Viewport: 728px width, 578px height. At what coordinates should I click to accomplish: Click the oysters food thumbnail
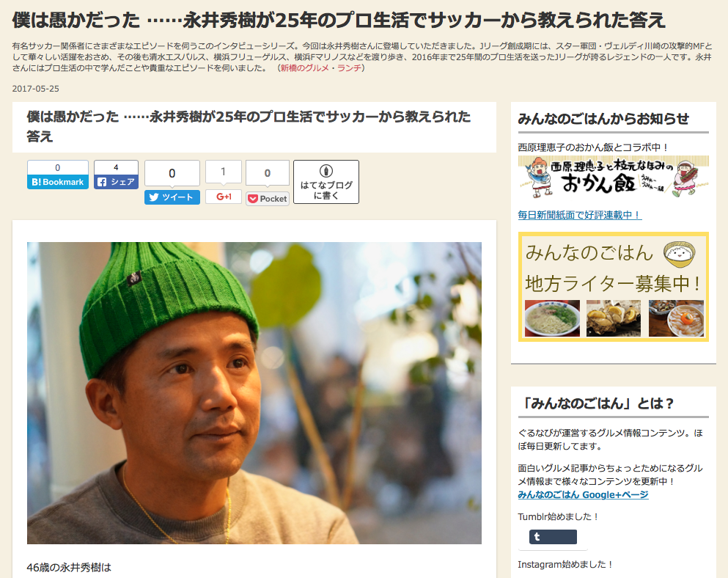pyautogui.click(x=614, y=318)
